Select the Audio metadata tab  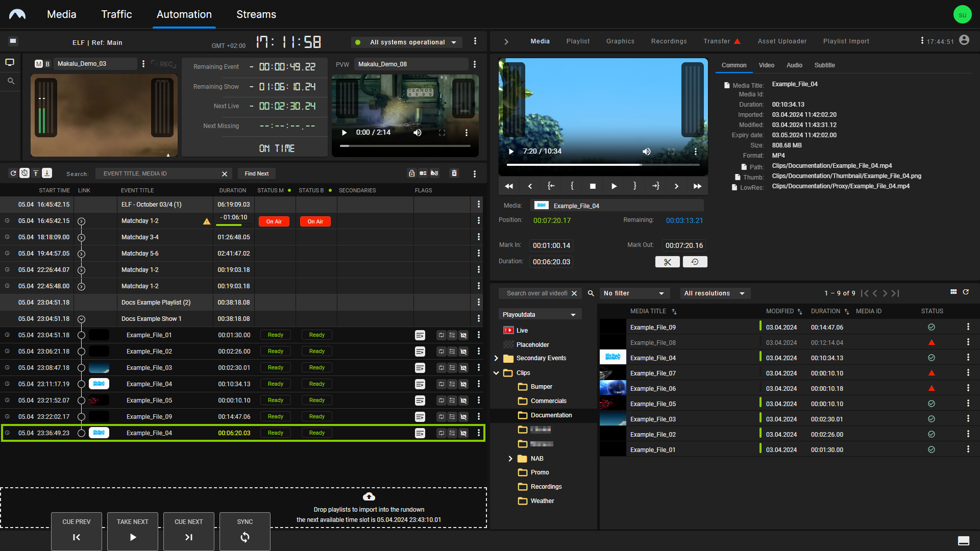click(x=794, y=65)
